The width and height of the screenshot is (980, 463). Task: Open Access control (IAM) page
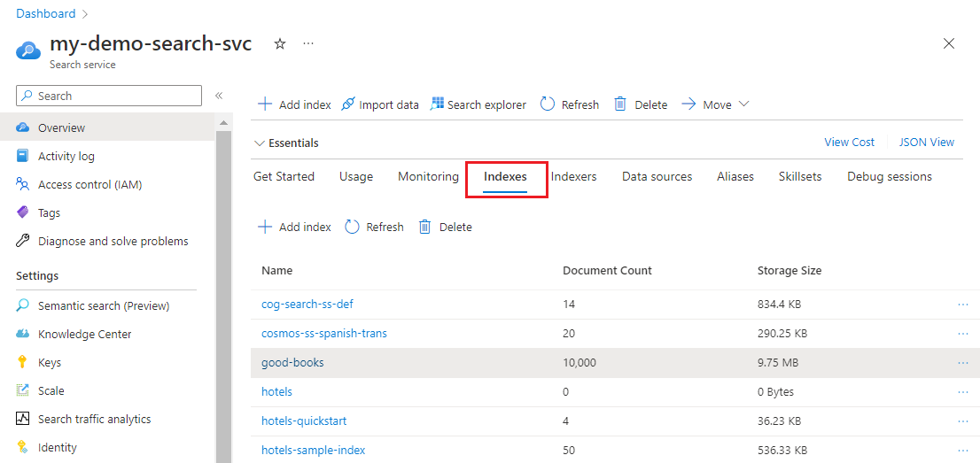(x=89, y=184)
